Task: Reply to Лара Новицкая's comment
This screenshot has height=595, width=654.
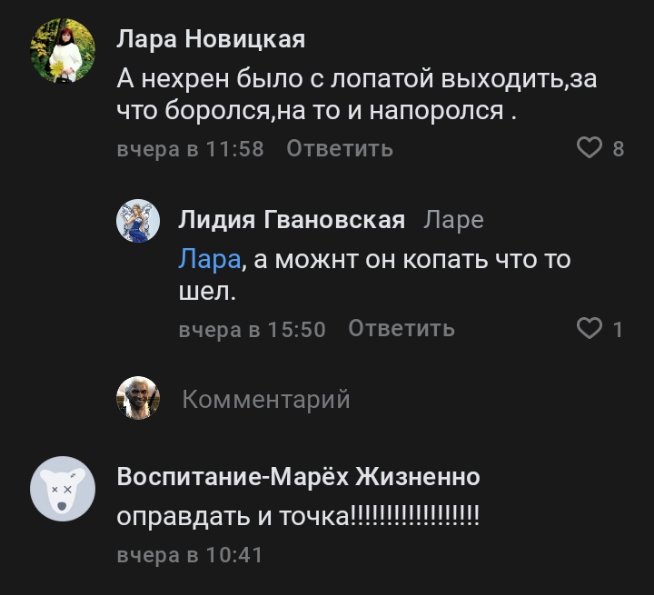Action: click(339, 149)
